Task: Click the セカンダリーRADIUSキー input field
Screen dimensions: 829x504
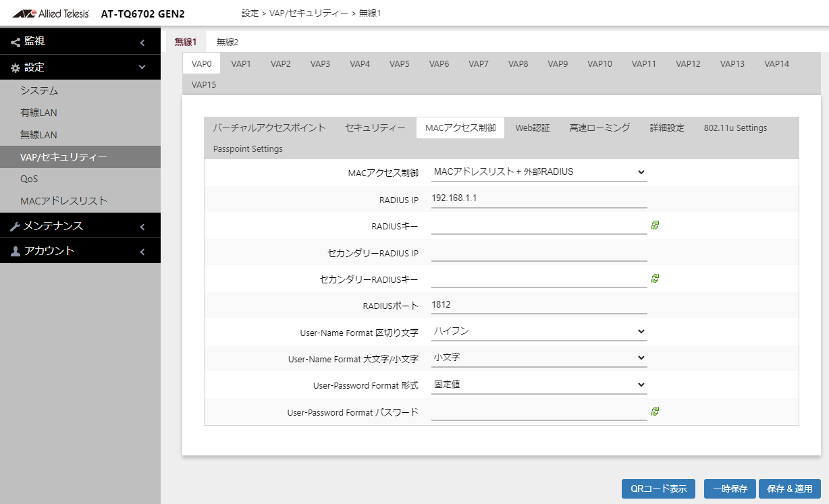Action: [539, 278]
